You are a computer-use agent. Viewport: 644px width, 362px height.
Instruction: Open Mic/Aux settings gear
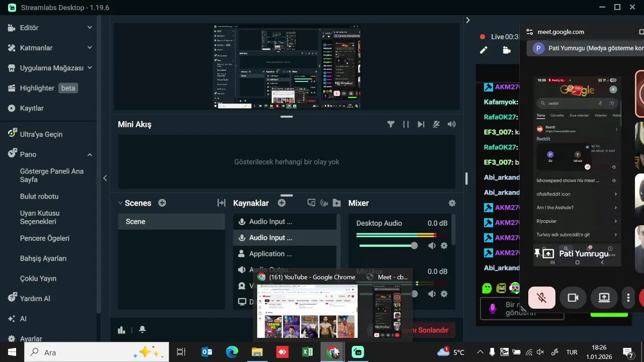(x=444, y=294)
